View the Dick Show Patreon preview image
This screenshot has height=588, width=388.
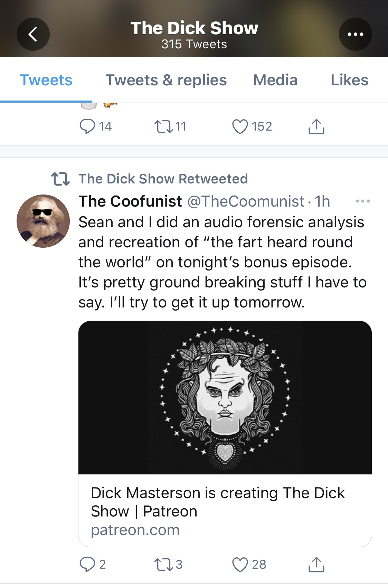(225, 398)
